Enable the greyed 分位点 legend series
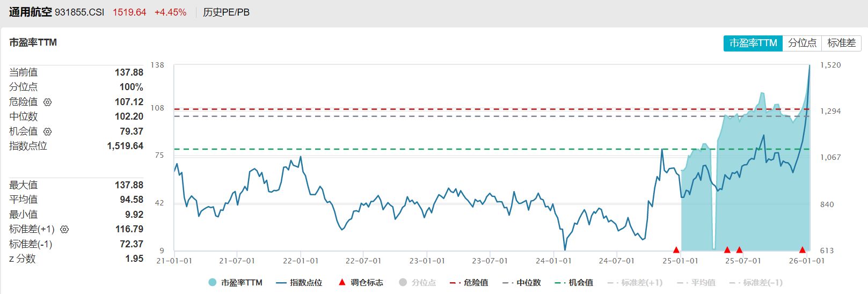The image size is (868, 294). [x=418, y=282]
